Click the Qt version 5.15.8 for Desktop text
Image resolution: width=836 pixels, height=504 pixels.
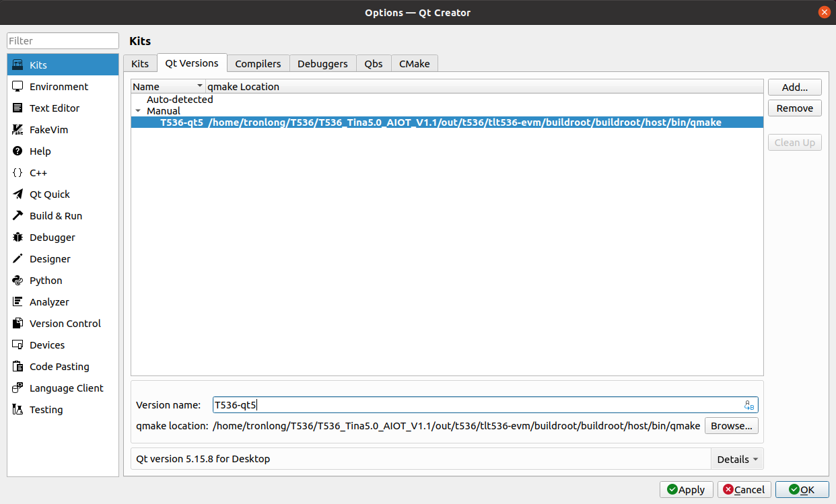(x=203, y=459)
